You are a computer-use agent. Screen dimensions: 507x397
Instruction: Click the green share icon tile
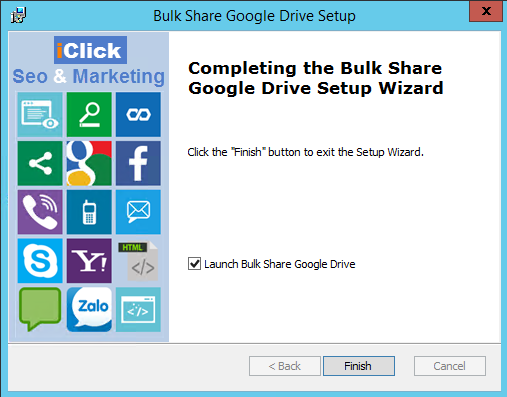(40, 163)
